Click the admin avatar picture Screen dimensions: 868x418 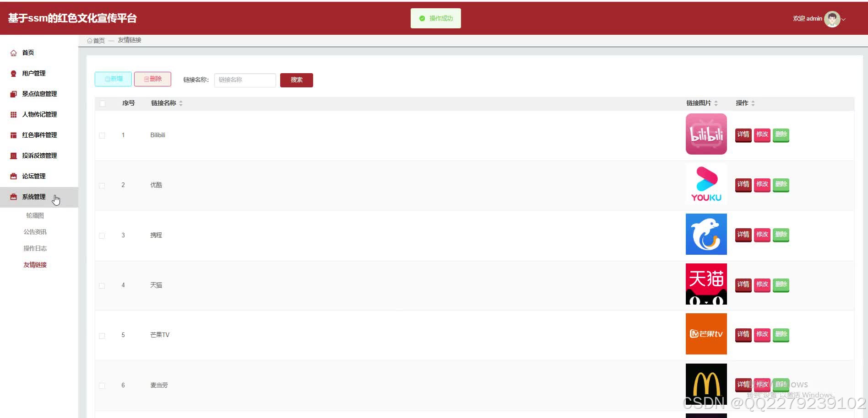pyautogui.click(x=832, y=19)
